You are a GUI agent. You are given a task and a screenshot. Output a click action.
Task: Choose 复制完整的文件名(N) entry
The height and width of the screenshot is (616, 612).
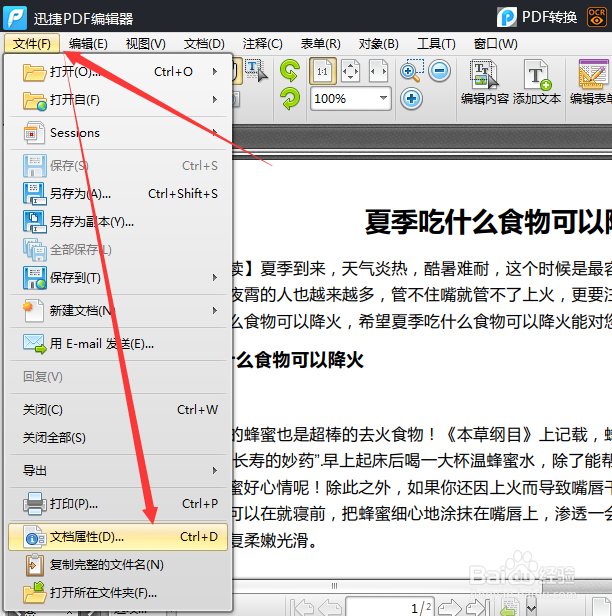118,565
